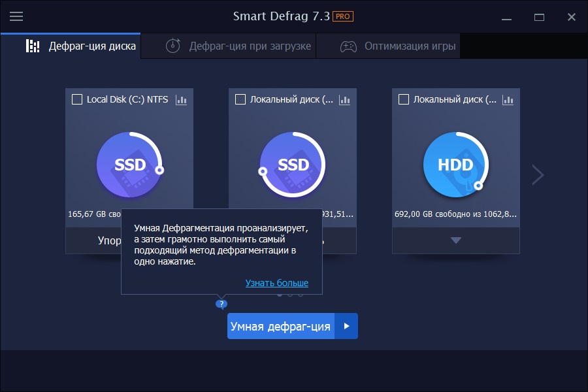Image resolution: width=588 pixels, height=392 pixels.
Task: Minimize the Smart Defrag window
Action: 506,17
